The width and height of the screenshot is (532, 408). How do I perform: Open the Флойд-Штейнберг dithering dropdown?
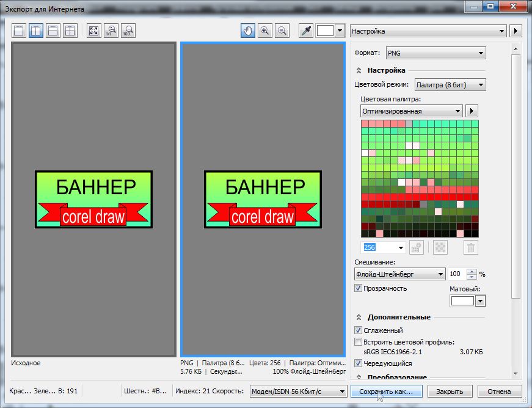(x=400, y=274)
